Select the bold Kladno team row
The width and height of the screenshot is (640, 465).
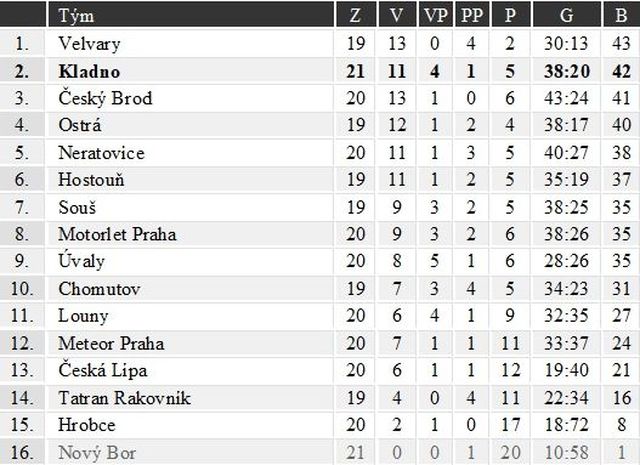click(x=320, y=71)
